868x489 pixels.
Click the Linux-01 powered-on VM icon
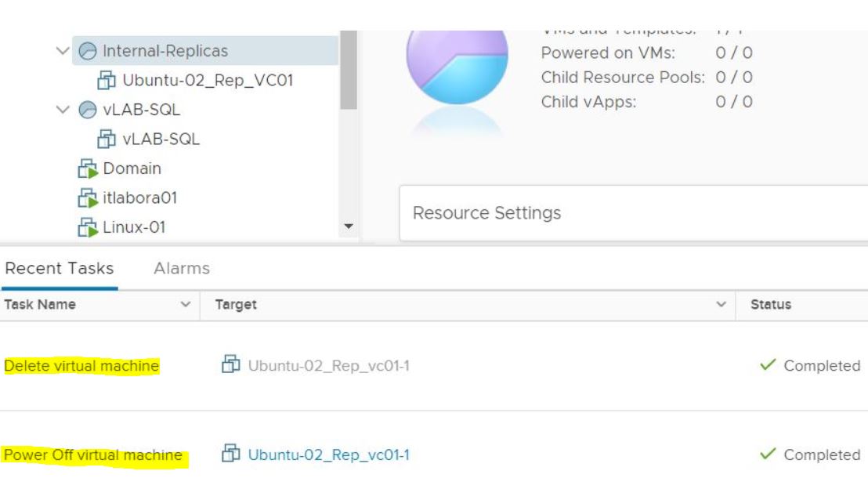[88, 227]
